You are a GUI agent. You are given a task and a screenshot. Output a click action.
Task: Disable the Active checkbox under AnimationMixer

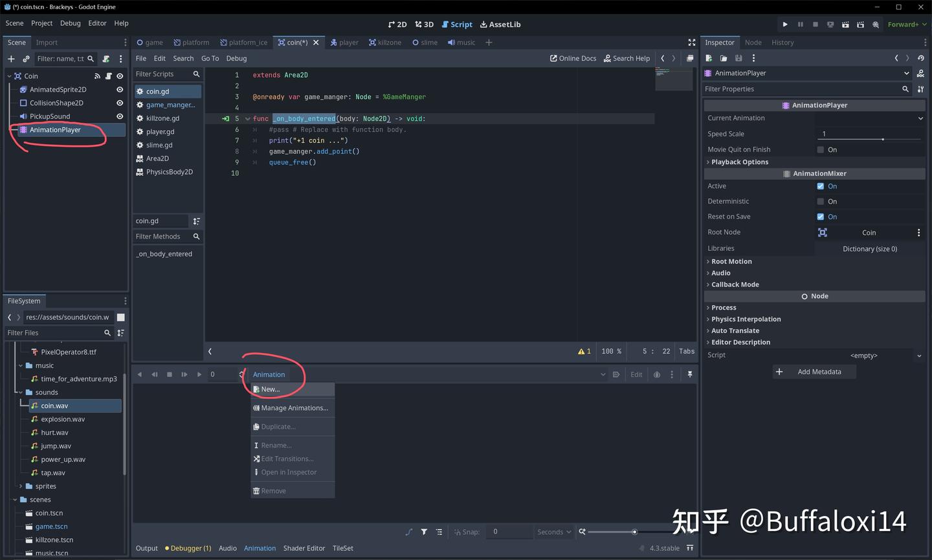[821, 186]
